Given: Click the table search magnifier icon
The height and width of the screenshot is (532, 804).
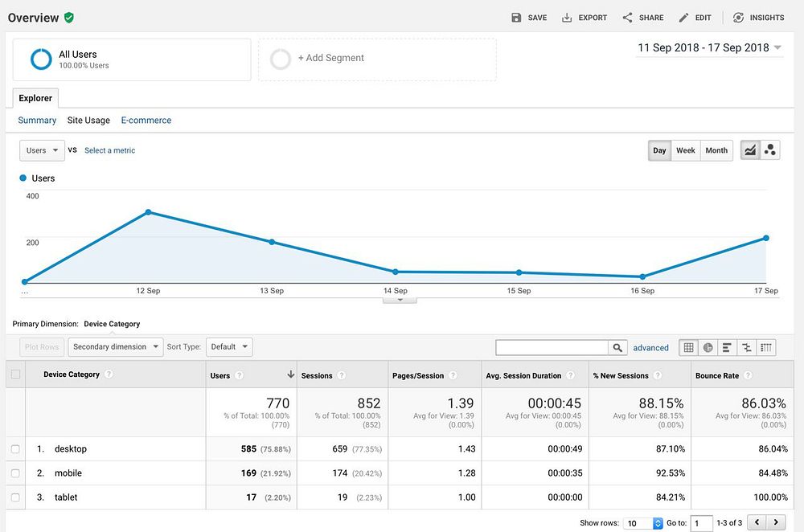Looking at the screenshot, I should point(617,347).
